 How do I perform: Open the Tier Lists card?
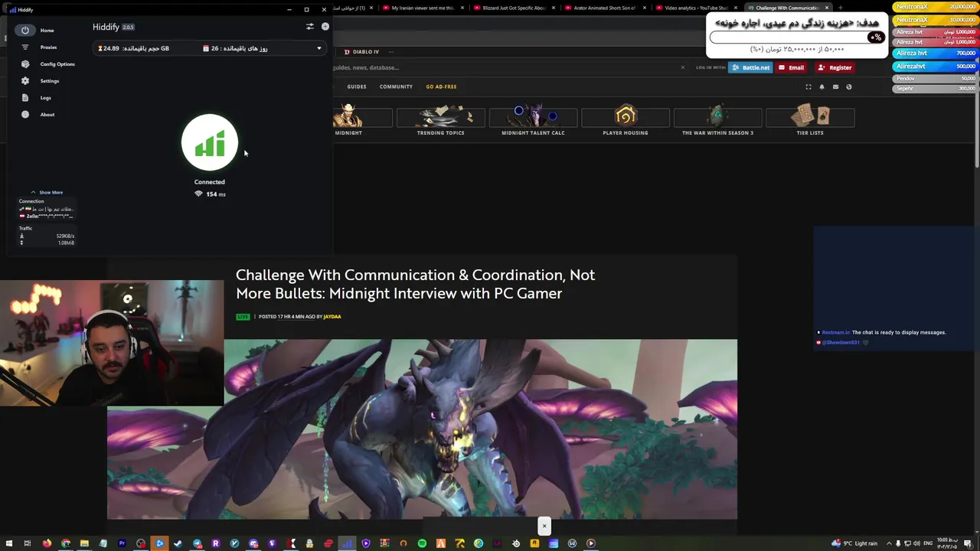click(810, 120)
